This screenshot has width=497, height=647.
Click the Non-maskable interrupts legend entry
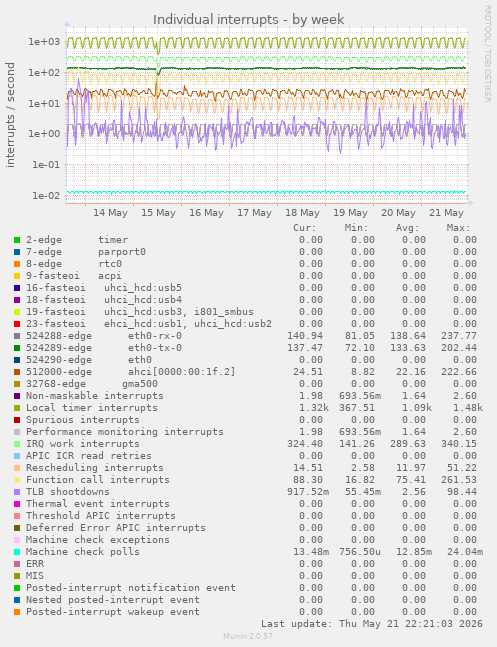pyautogui.click(x=95, y=396)
